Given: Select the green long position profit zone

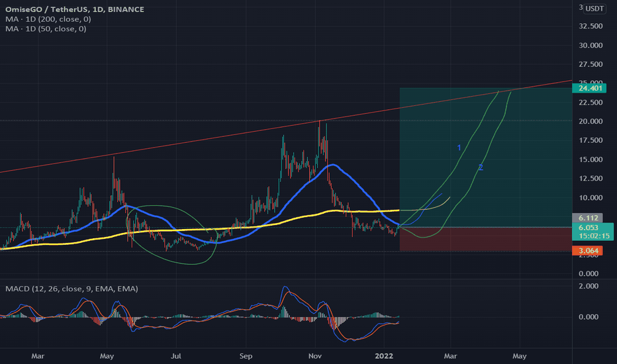Looking at the screenshot, I should click(485, 158).
